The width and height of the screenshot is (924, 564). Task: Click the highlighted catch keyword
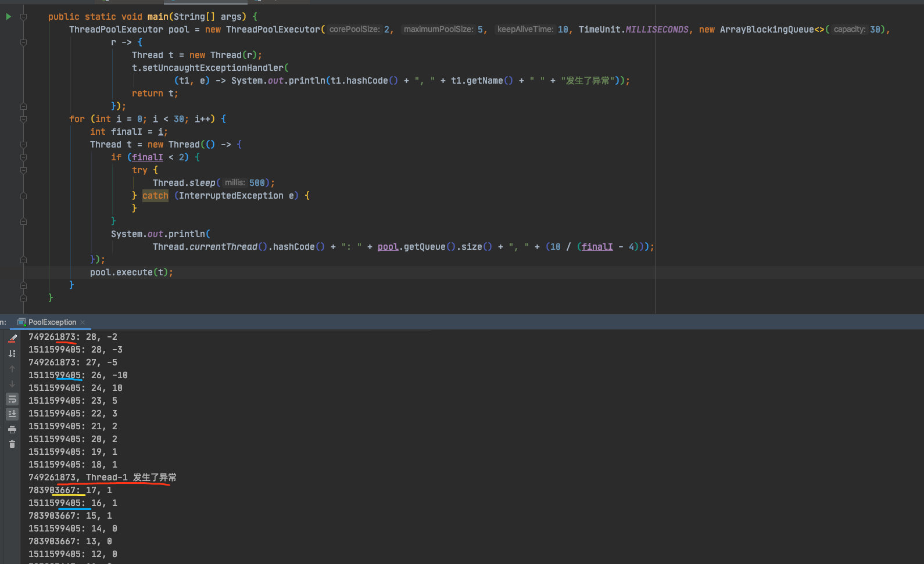(155, 196)
